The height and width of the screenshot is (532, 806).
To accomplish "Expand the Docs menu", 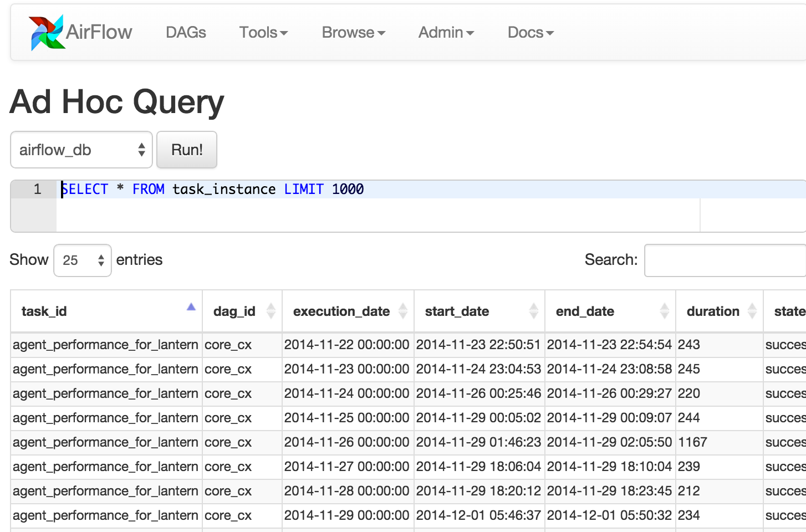I will tap(530, 33).
